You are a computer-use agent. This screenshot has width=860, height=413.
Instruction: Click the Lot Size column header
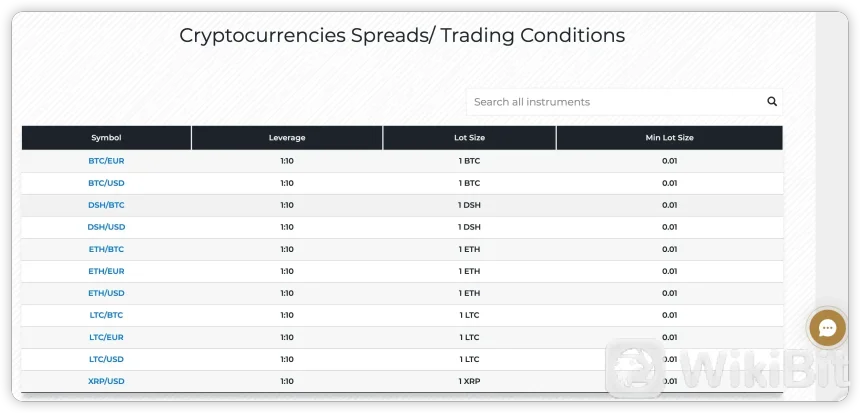pos(469,138)
